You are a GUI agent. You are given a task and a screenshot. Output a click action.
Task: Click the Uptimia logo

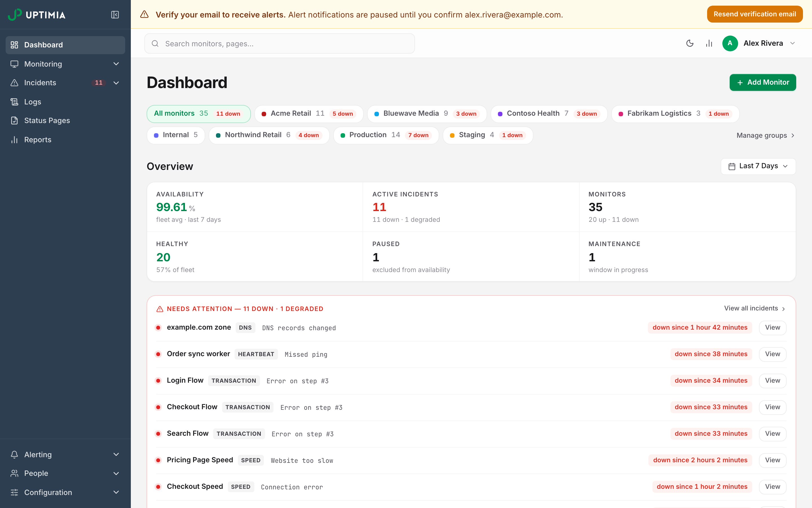(x=37, y=15)
